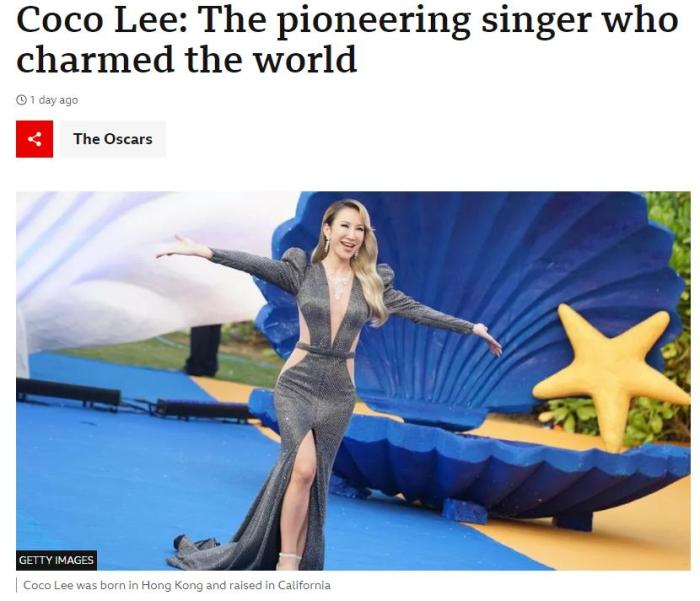Click the singer's outstretched left hand
Image resolution: width=700 pixels, height=601 pixels.
[489, 338]
